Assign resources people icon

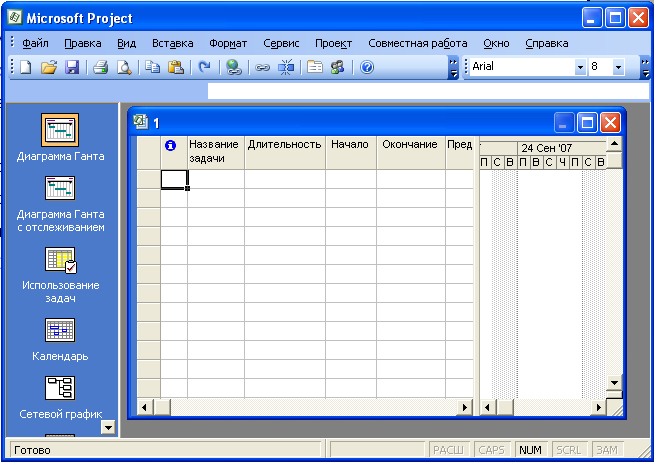click(337, 67)
